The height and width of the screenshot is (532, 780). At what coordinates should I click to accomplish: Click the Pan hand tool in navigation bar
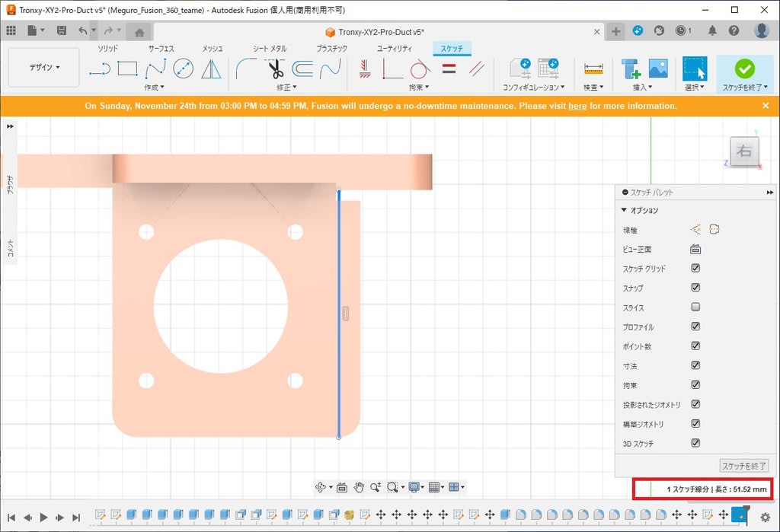pyautogui.click(x=359, y=487)
